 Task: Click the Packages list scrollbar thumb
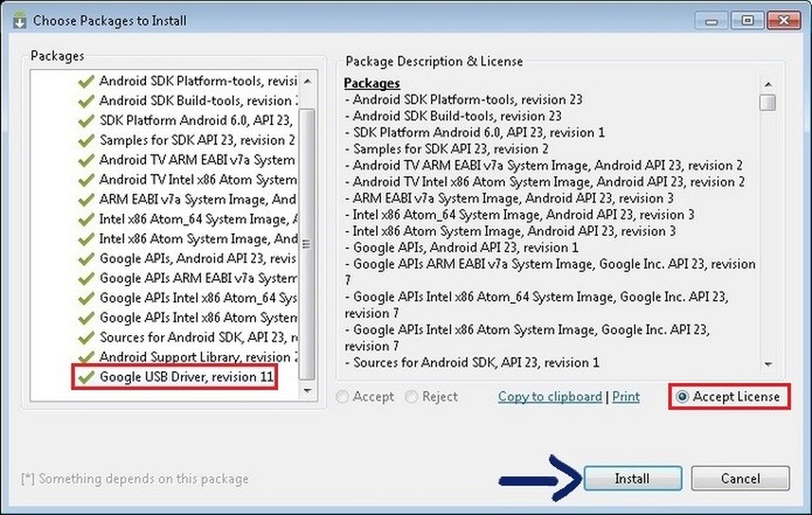click(x=307, y=243)
